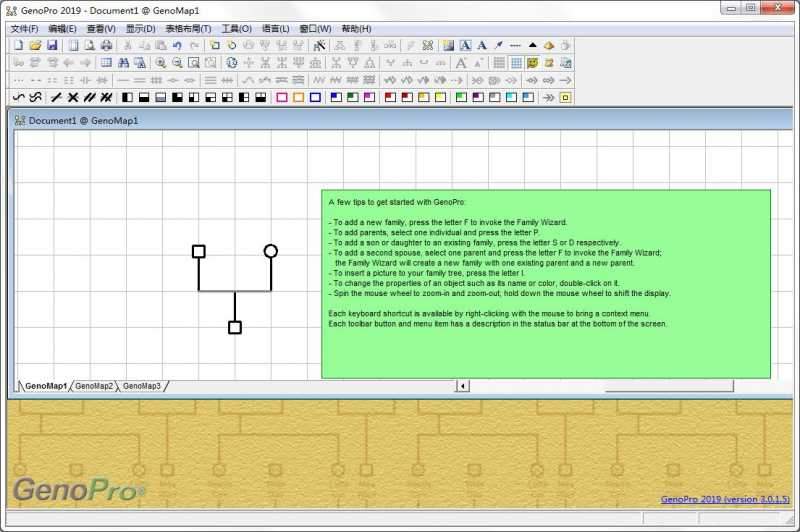This screenshot has width=800, height=532.
Task: Select the orange outlined square border color
Action: click(x=299, y=98)
